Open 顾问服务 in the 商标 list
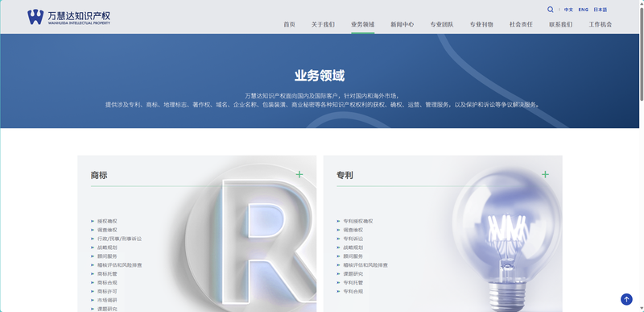Screen dimensions: 644x312 point(107,256)
